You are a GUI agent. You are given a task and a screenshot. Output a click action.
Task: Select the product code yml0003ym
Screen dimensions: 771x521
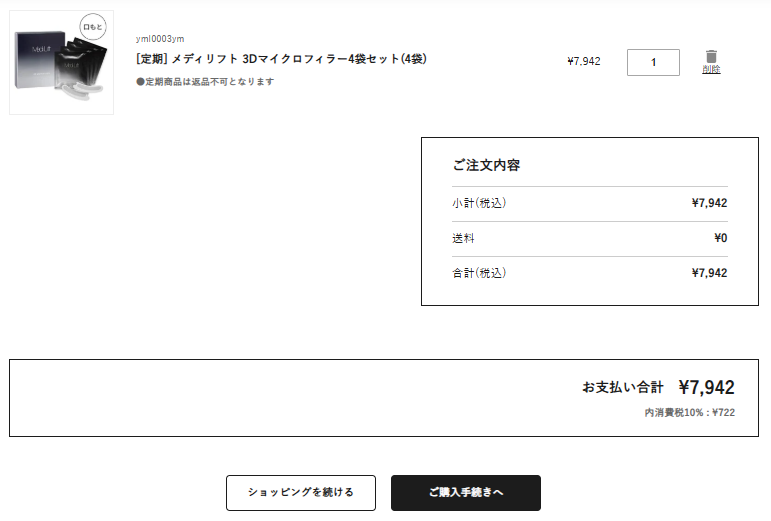tap(160, 39)
